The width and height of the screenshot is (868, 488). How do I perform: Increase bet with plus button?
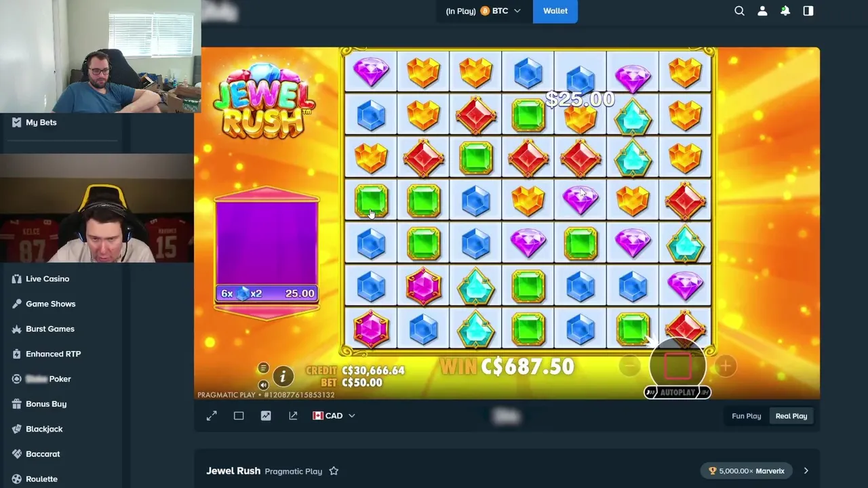point(725,367)
